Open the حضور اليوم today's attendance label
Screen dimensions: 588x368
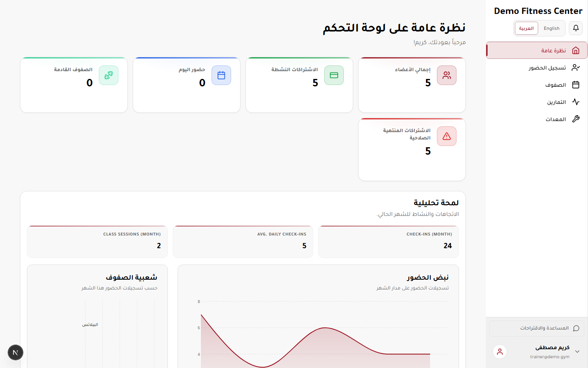click(192, 70)
